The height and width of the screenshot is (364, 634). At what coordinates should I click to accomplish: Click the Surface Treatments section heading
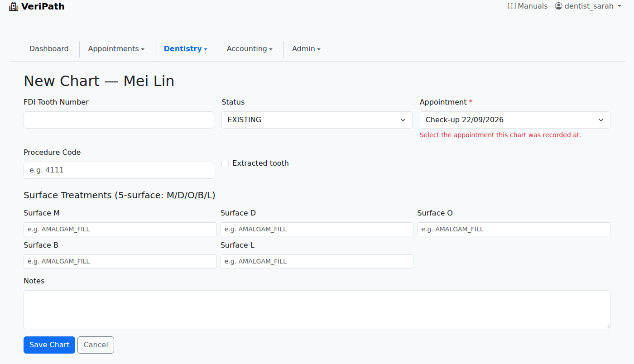[x=120, y=196]
